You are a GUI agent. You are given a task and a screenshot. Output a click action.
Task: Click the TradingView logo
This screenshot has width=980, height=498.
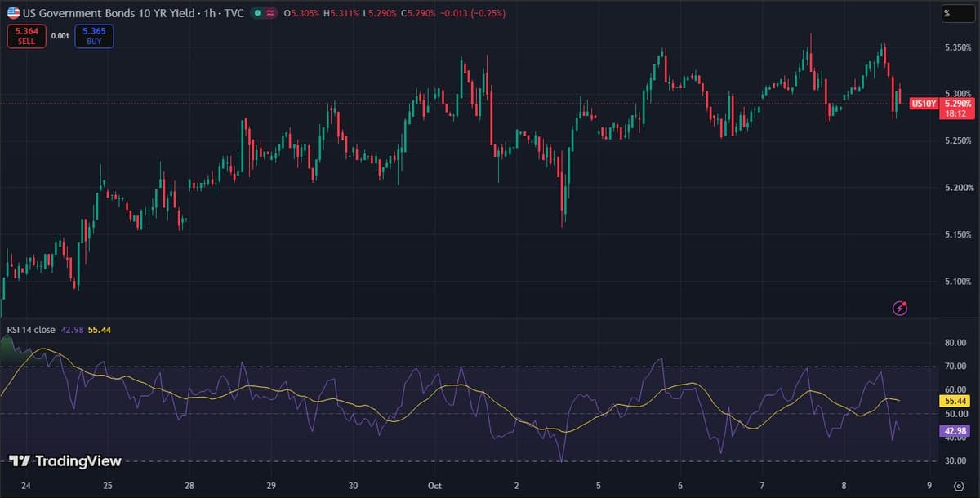point(65,461)
